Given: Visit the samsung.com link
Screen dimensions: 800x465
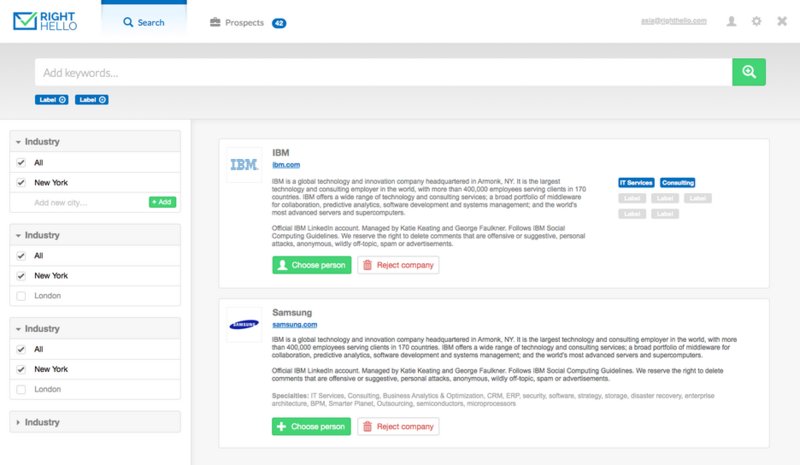Looking at the screenshot, I should (x=294, y=324).
